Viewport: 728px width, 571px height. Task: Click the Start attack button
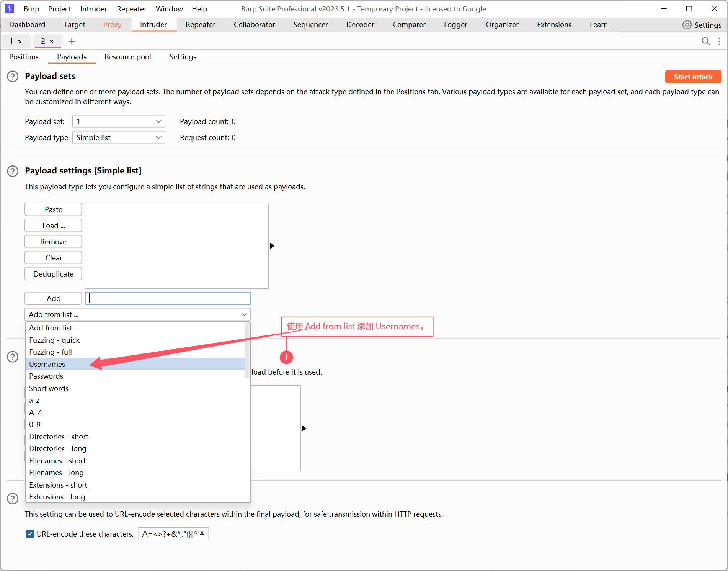point(693,77)
